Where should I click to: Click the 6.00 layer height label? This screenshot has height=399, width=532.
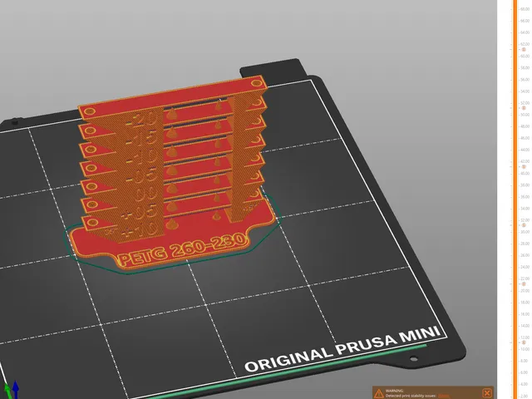coord(525,372)
